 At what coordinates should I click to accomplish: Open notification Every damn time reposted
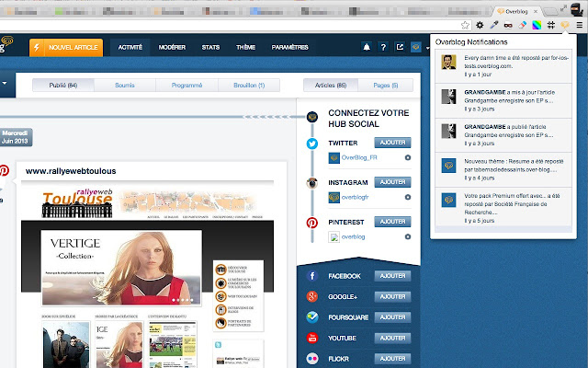pos(503,66)
